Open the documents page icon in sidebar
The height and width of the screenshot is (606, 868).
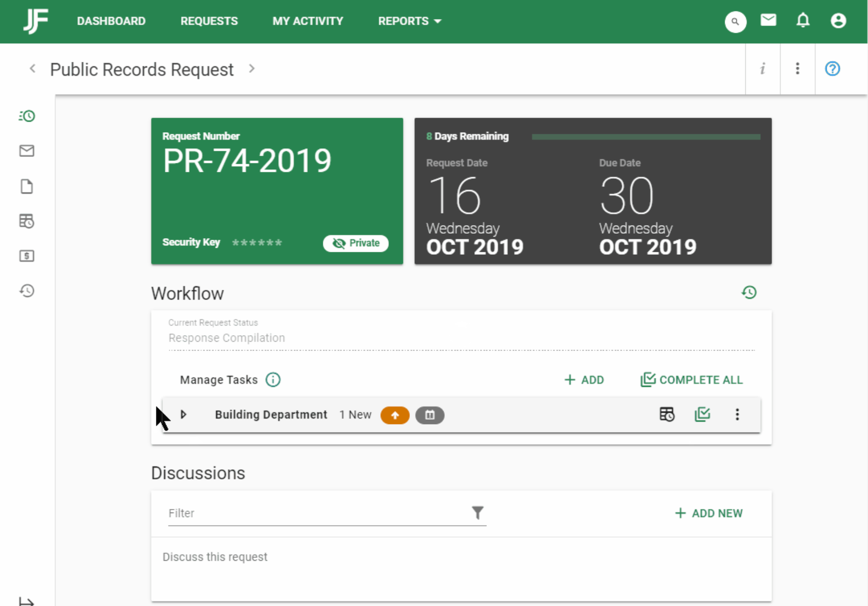coord(27,186)
